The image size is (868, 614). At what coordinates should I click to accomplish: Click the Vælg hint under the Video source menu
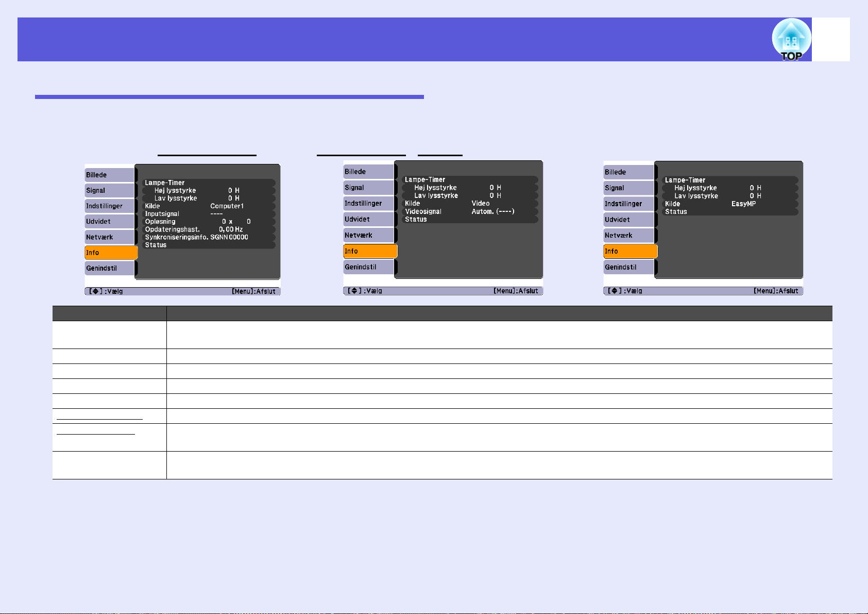(365, 291)
